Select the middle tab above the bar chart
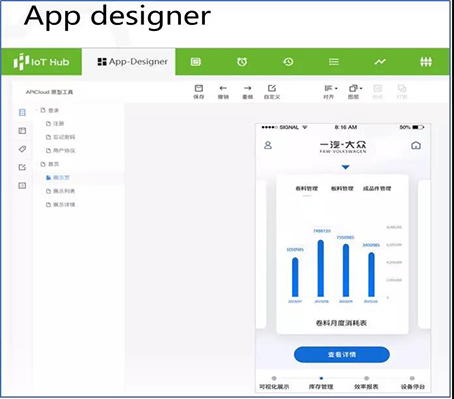Image resolution: width=454 pixels, height=399 pixels. pos(342,189)
